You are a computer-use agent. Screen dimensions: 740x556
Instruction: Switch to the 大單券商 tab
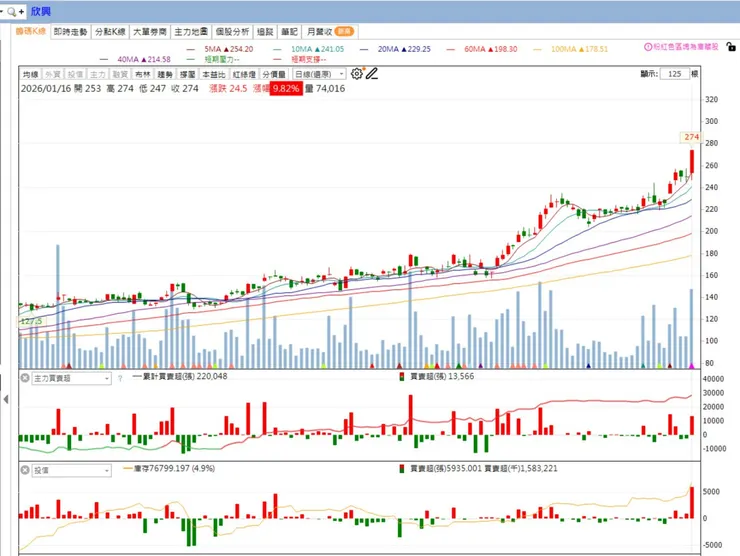click(150, 32)
